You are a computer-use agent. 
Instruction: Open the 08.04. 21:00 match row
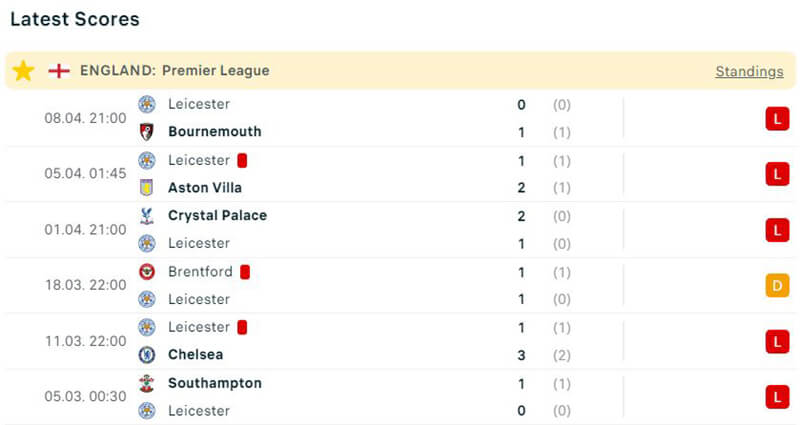coord(85,118)
